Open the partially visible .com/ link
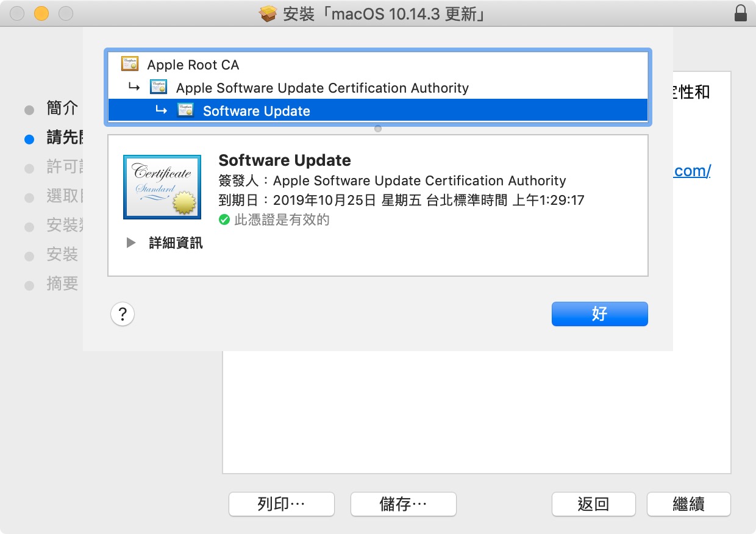 click(x=692, y=171)
